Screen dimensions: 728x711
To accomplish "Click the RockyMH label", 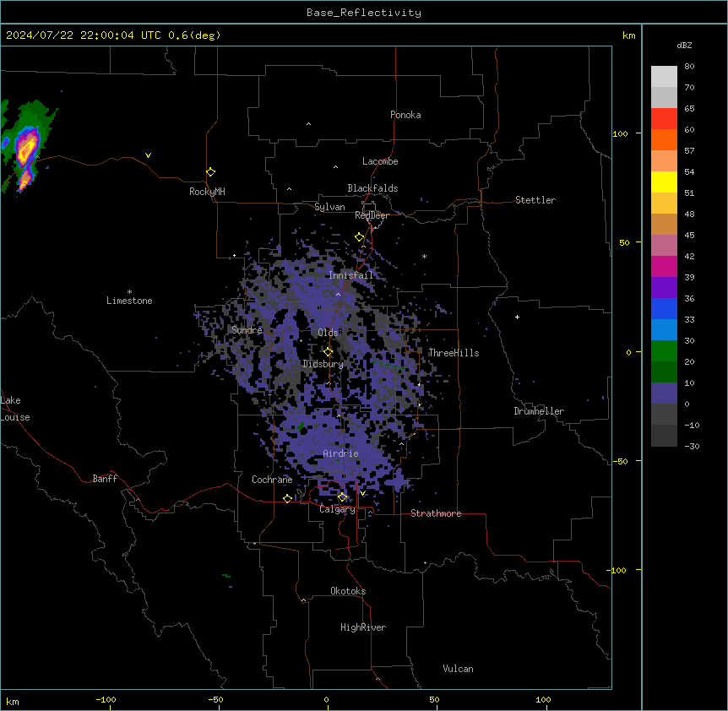I will click(x=207, y=192).
